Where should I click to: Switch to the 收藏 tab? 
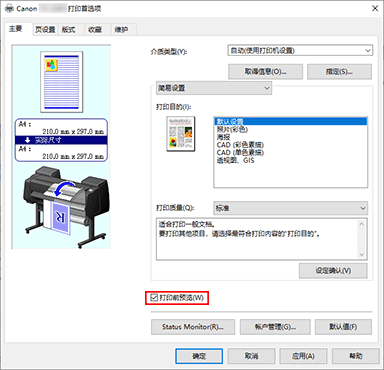(x=97, y=30)
